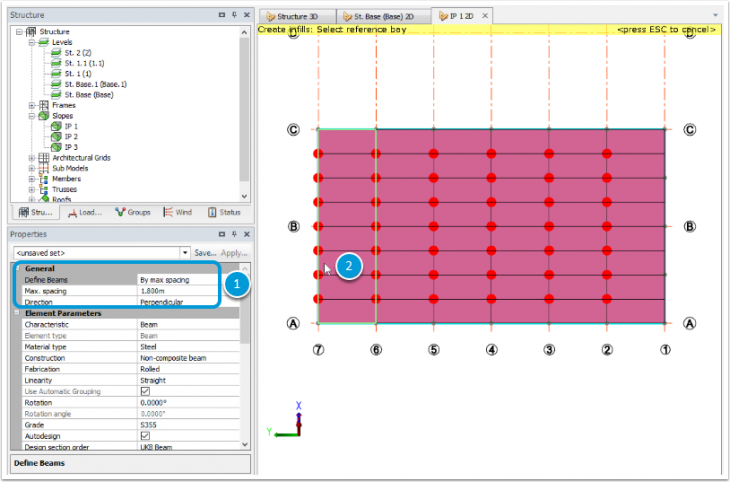
Task: Expand the Trusses tree branch
Action: click(x=32, y=189)
